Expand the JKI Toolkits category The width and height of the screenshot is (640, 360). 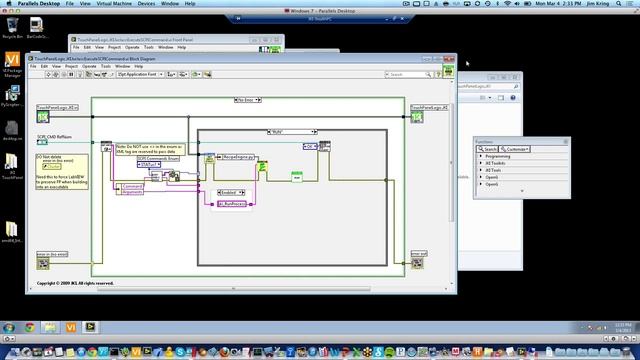[480, 163]
